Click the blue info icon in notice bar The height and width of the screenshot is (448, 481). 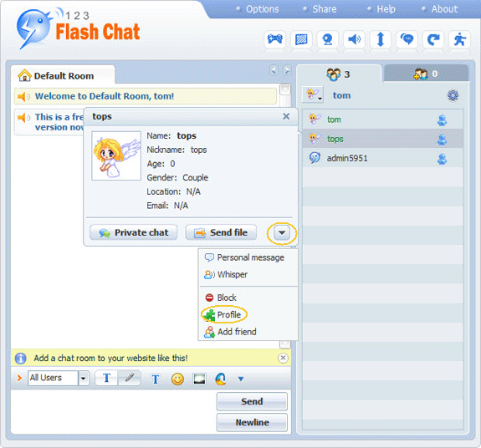(x=20, y=359)
